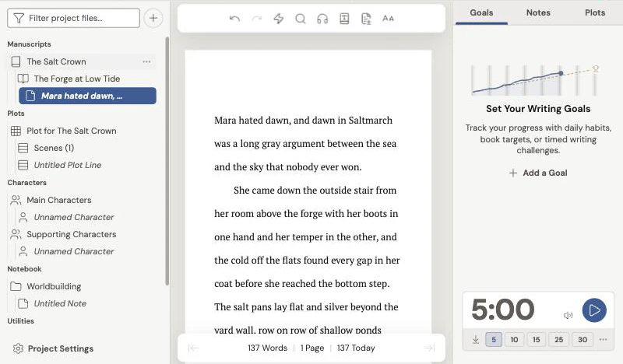Redo the last undone edit
The width and height of the screenshot is (623, 364).
pyautogui.click(x=257, y=18)
